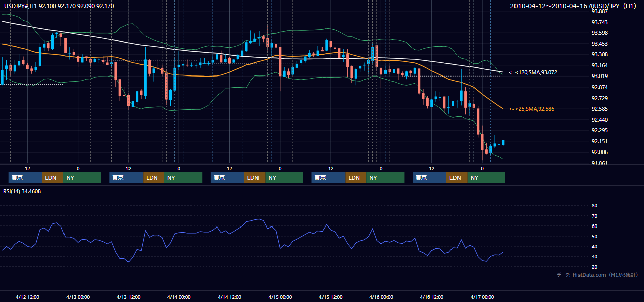
Task: Select the 東京 session block for 4/14
Action: tap(227, 178)
